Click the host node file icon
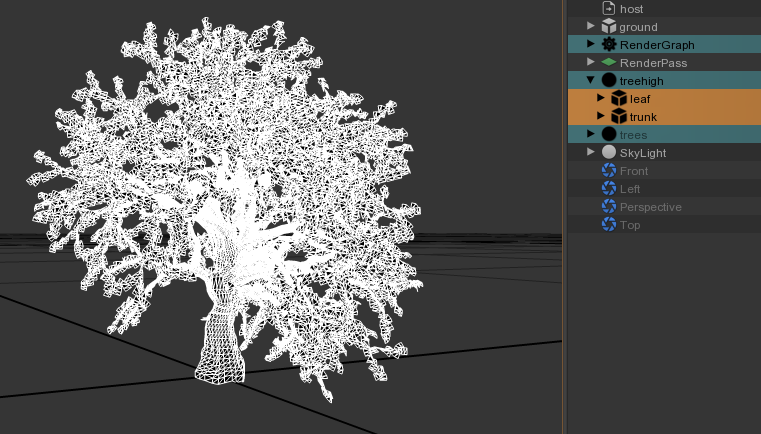Viewport: 761px width, 434px height. (x=608, y=9)
